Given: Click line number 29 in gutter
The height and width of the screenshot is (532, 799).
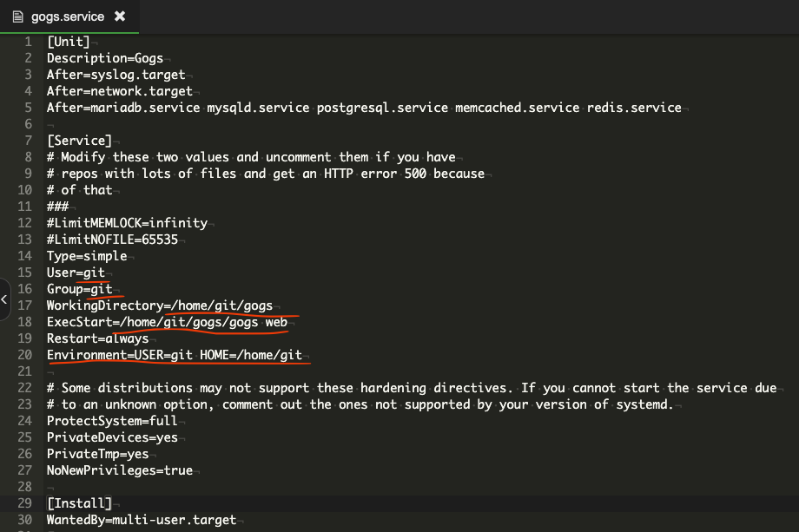Looking at the screenshot, I should pyautogui.click(x=24, y=503).
